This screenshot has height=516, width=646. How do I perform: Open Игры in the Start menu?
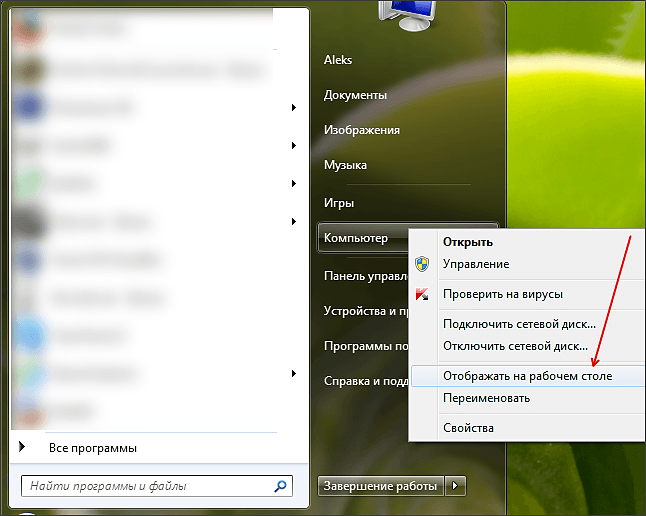pyautogui.click(x=339, y=203)
